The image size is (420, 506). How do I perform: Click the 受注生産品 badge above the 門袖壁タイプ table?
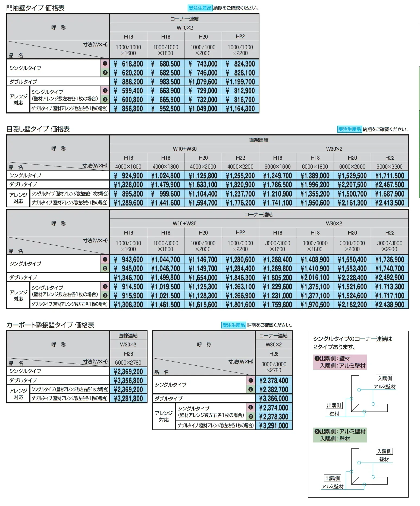coord(200,8)
